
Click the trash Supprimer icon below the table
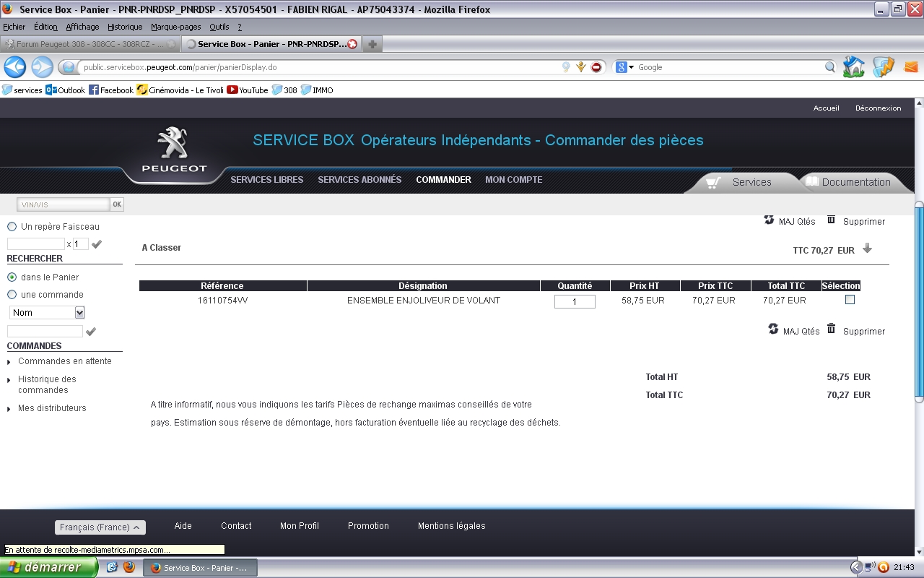[x=831, y=329]
